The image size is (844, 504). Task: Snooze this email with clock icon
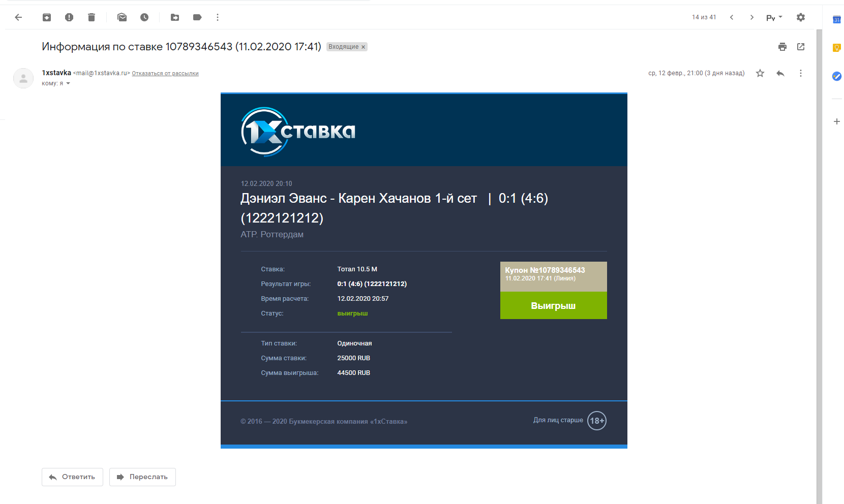click(x=144, y=17)
